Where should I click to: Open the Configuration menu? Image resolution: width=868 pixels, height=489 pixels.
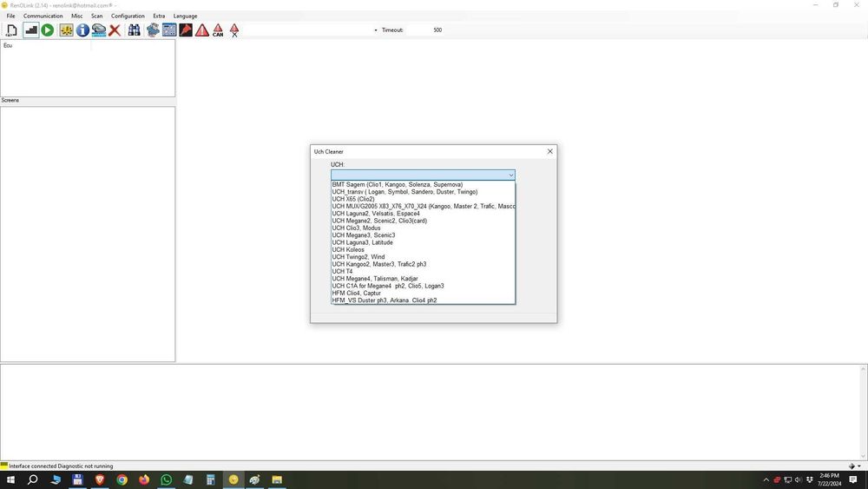[128, 16]
